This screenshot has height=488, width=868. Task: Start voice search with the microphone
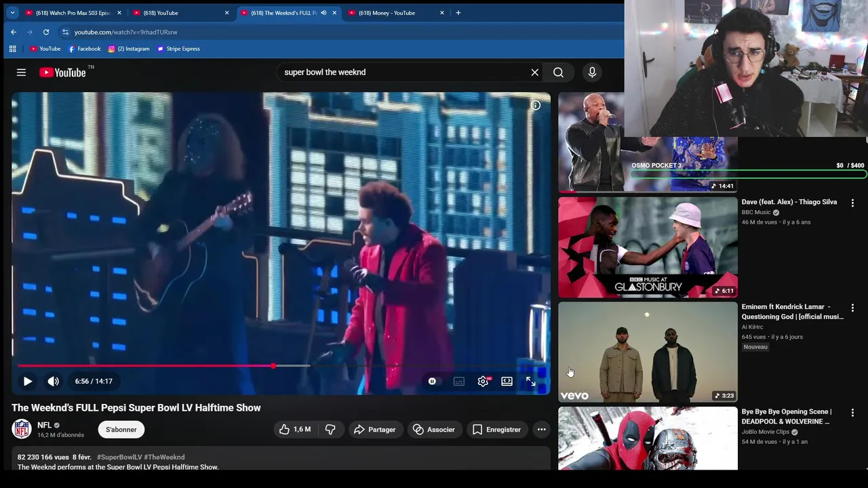[592, 73]
